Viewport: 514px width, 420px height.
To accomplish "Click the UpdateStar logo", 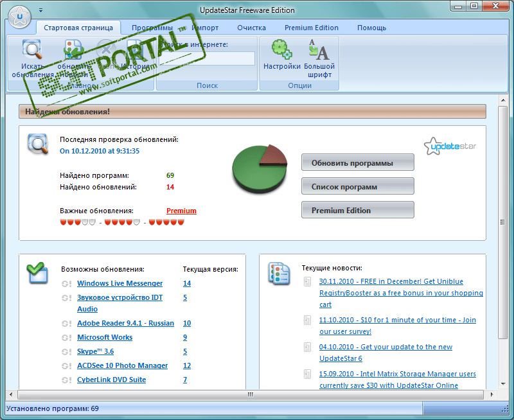I will [x=450, y=146].
